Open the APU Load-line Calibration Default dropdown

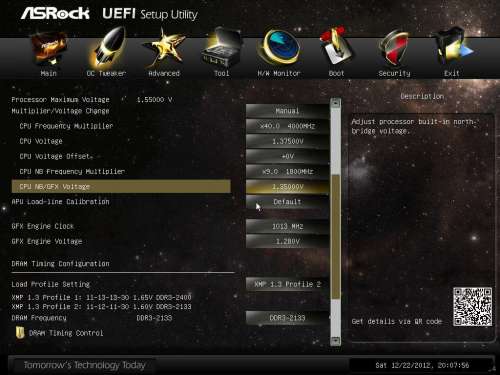[287, 202]
